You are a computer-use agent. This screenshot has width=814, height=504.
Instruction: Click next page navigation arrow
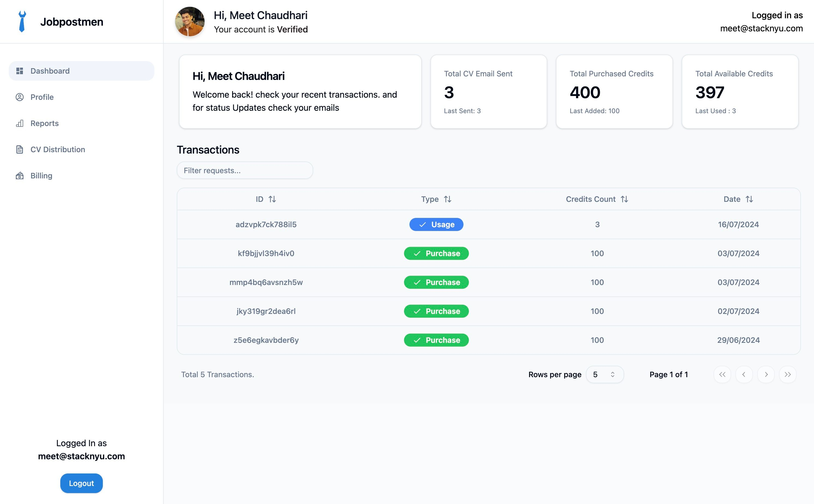pyautogui.click(x=766, y=374)
